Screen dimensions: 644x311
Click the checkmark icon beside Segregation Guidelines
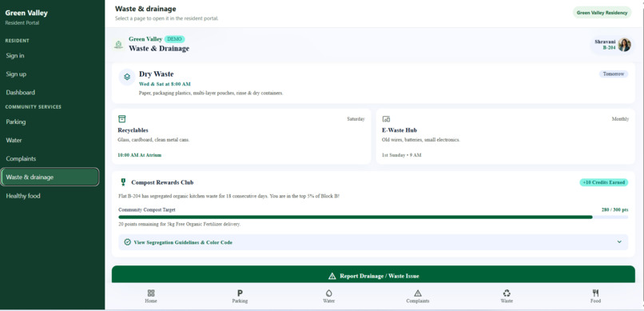127,242
